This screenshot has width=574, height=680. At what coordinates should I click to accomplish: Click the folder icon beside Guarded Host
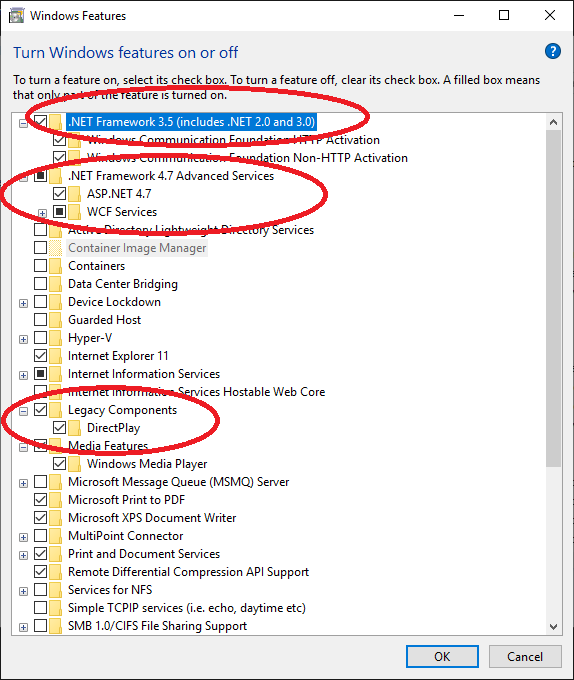click(x=55, y=320)
